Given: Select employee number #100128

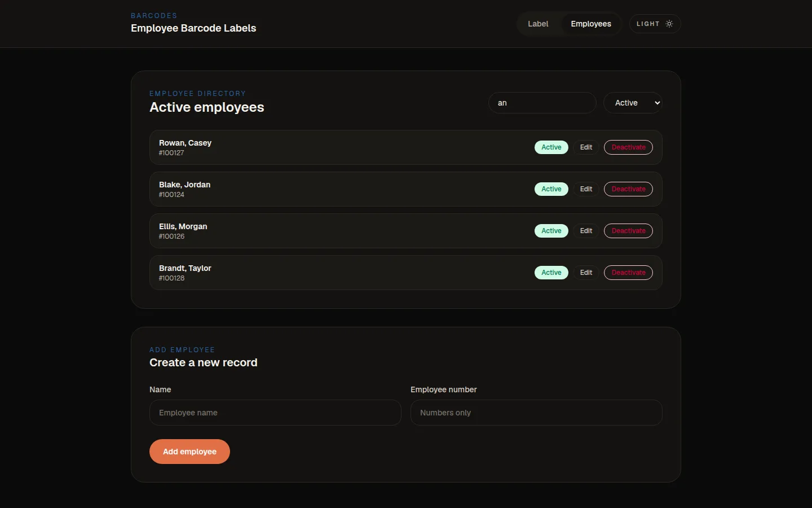Looking at the screenshot, I should point(171,278).
